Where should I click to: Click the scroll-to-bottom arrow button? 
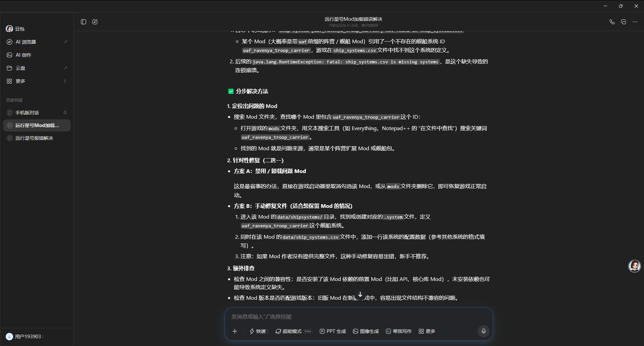tap(360, 294)
